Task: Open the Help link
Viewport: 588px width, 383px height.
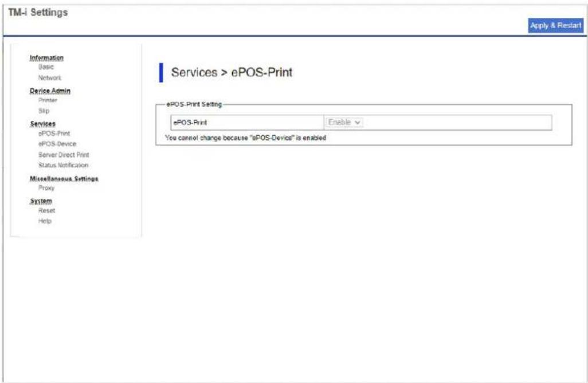Action: (x=45, y=221)
